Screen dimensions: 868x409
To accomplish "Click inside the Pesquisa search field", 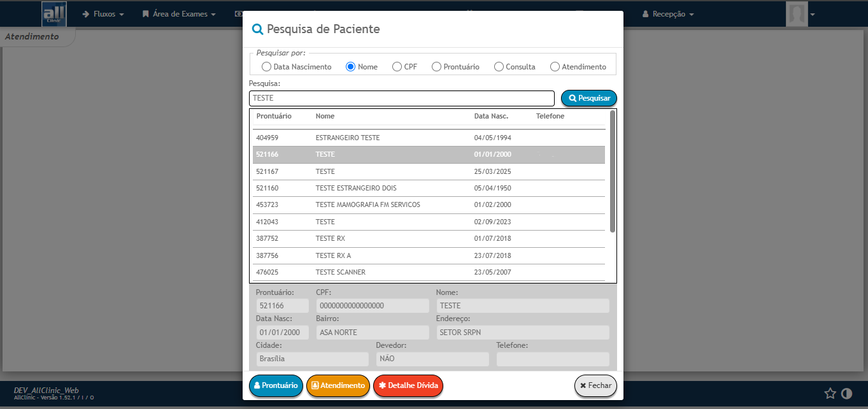I will pos(401,98).
